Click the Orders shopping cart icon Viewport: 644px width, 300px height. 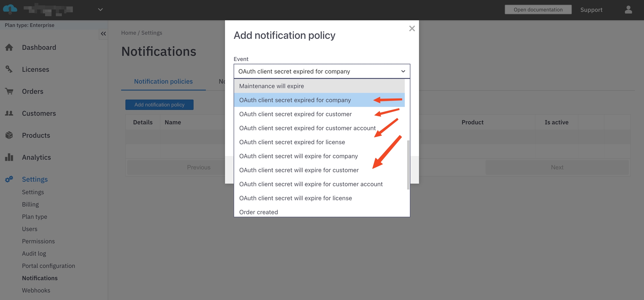[9, 91]
